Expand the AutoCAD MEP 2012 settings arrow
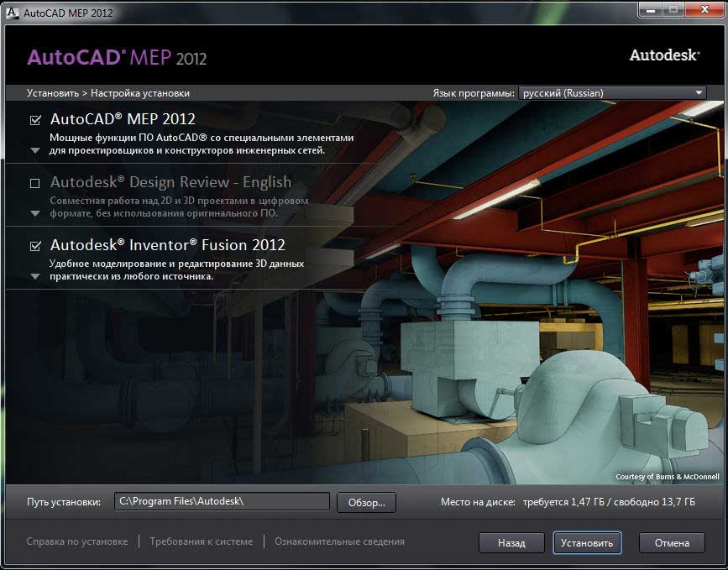The height and width of the screenshot is (570, 728). point(35,151)
